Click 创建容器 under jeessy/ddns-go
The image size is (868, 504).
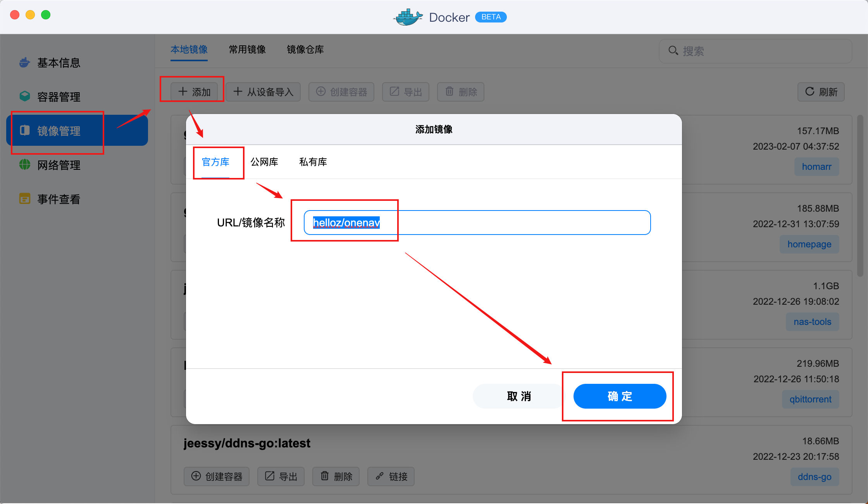click(216, 476)
